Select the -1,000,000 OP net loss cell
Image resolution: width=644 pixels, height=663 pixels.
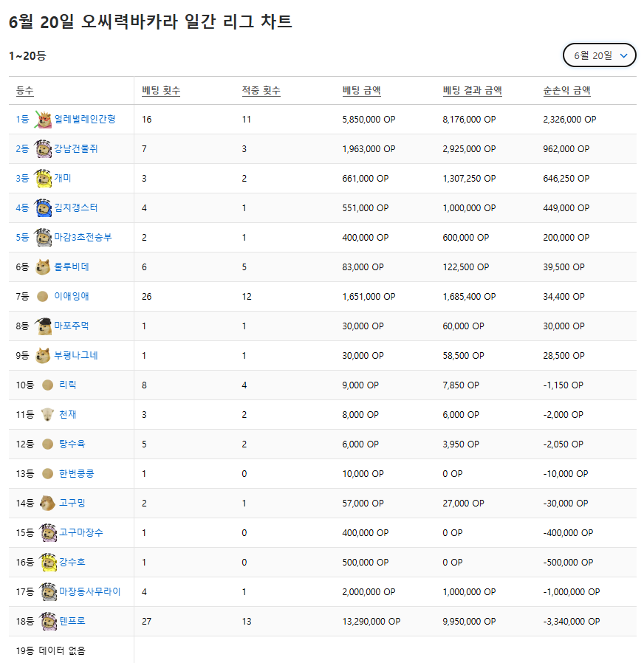tap(572, 591)
